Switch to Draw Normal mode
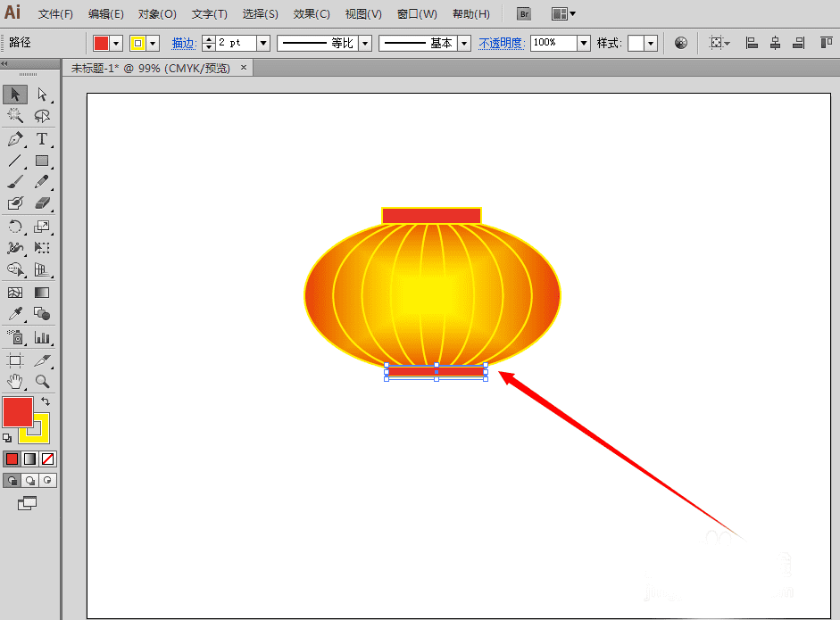This screenshot has width=840, height=620. [x=12, y=480]
